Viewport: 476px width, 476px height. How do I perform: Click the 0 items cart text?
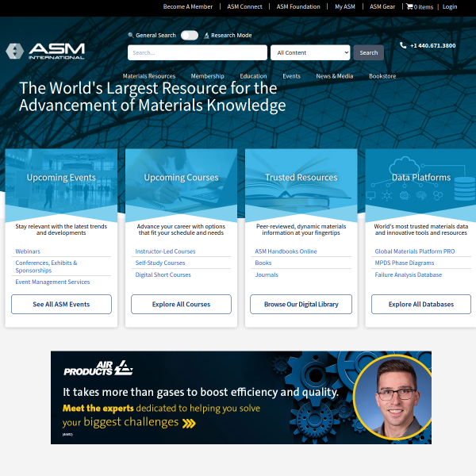(424, 7)
